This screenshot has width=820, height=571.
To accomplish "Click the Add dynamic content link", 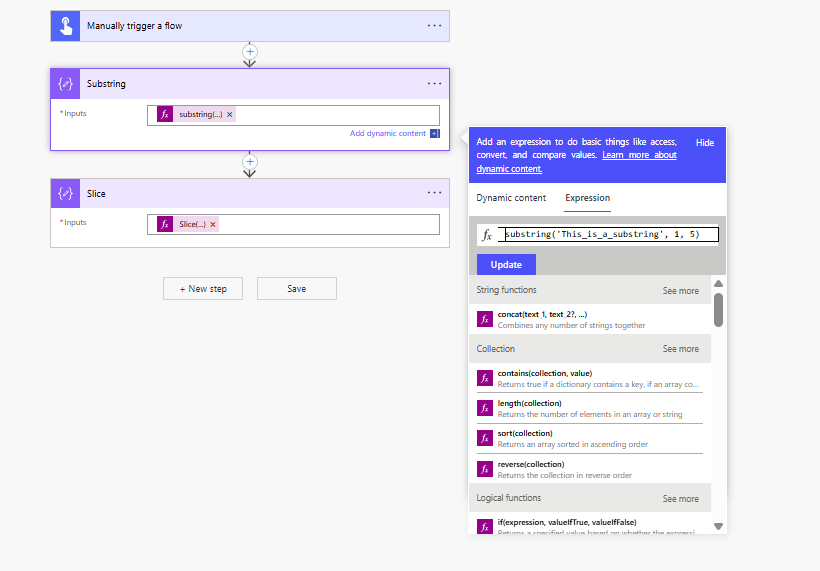I will [x=388, y=133].
